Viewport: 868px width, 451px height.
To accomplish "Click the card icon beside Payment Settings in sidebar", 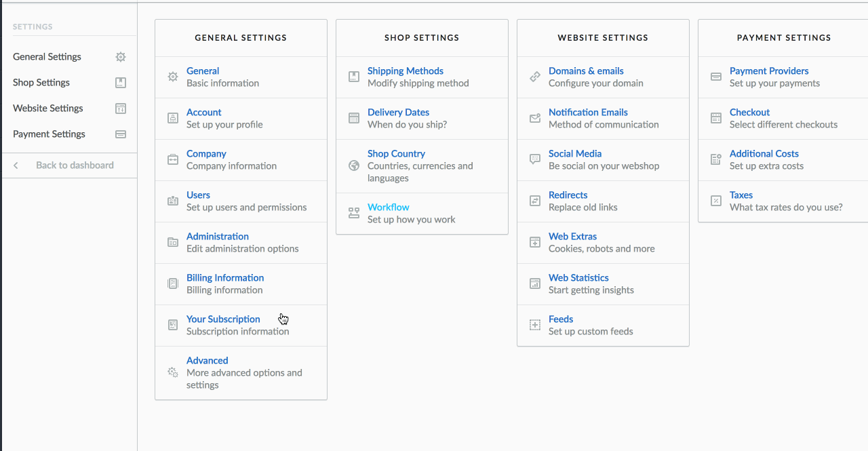I will [x=121, y=134].
